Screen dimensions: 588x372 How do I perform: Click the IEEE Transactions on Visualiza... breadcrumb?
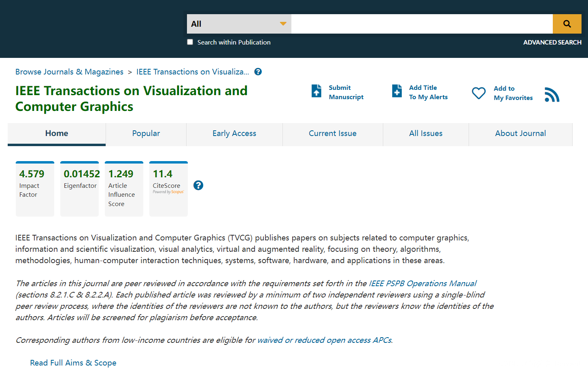coord(193,72)
